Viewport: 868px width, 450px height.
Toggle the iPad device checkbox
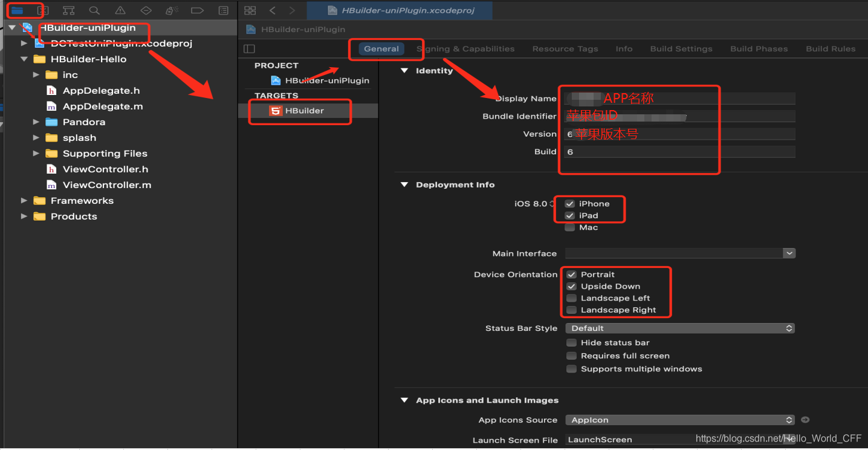[x=570, y=216]
